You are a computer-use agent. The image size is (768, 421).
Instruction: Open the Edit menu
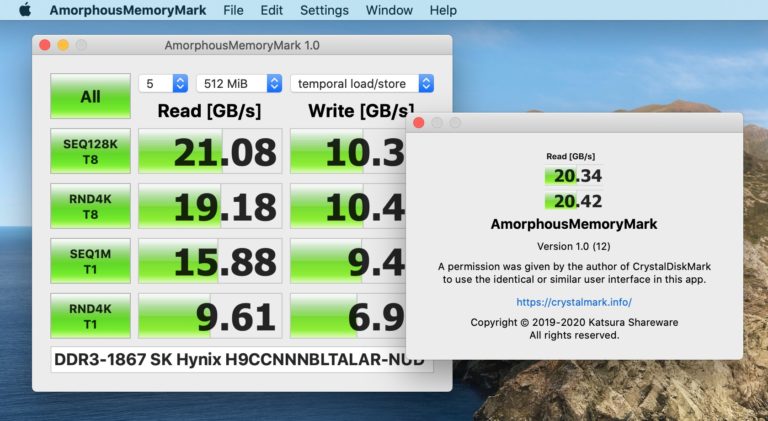271,10
